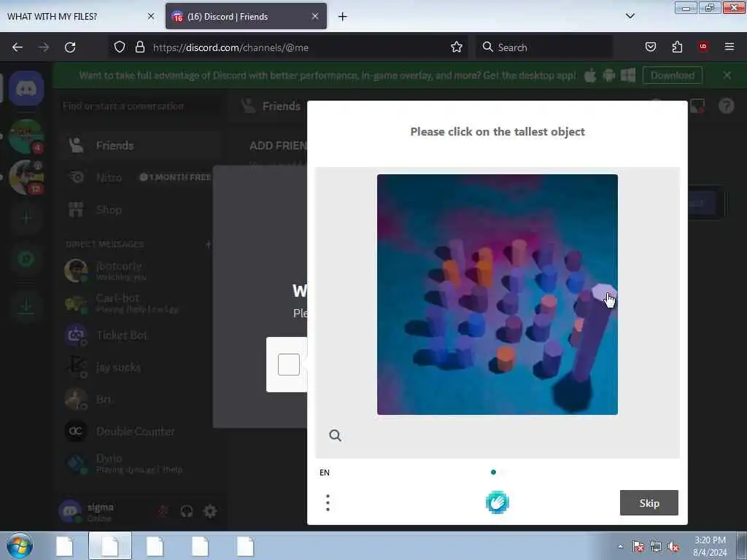Image resolution: width=747 pixels, height=560 pixels.
Task: Toggle the microphone mute icon
Action: 163,511
